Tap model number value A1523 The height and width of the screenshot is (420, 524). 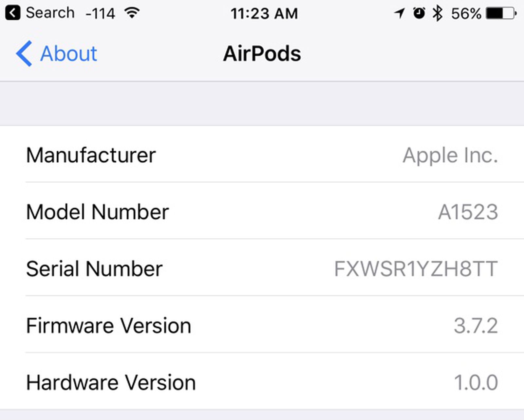(x=468, y=212)
